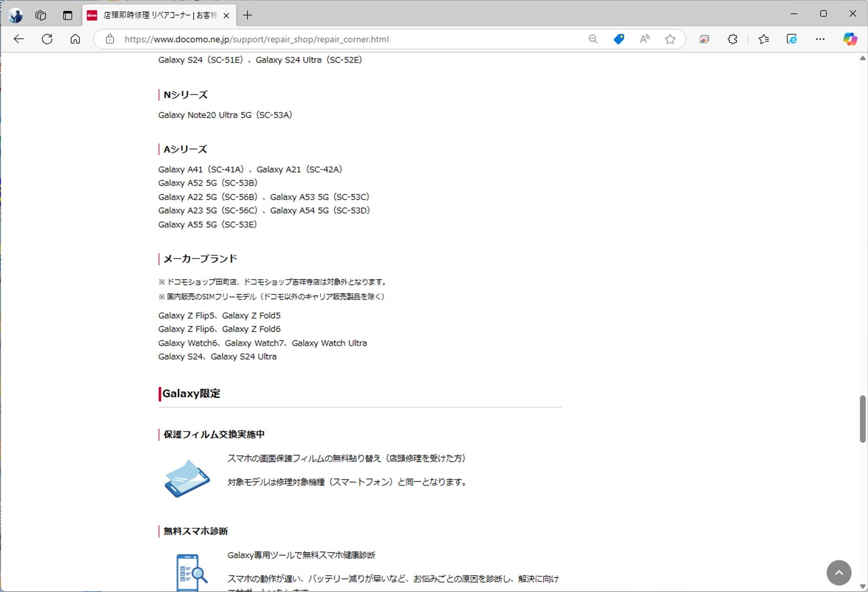Open the Workspaces icon
This screenshot has width=868, height=592.
pos(41,15)
